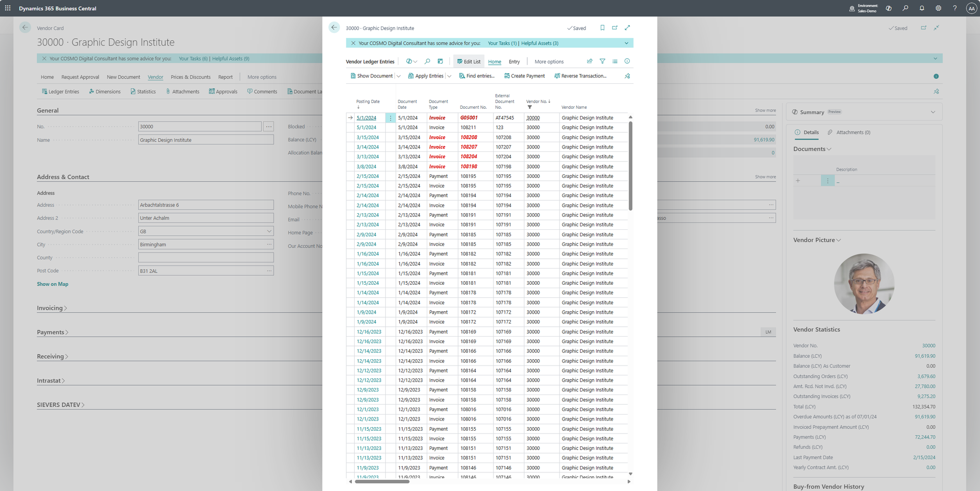Image resolution: width=980 pixels, height=491 pixels.
Task: Click the Create Payment button
Action: pyautogui.click(x=524, y=76)
